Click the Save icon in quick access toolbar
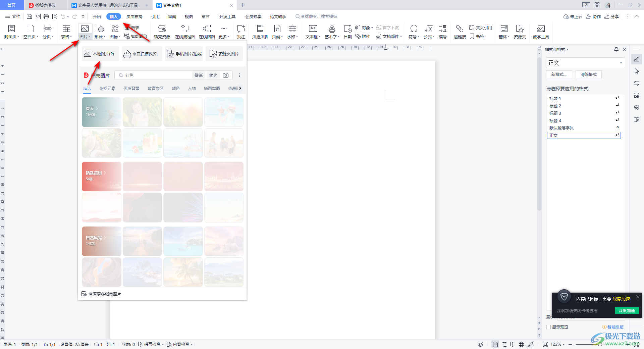The image size is (644, 349). pyautogui.click(x=29, y=16)
